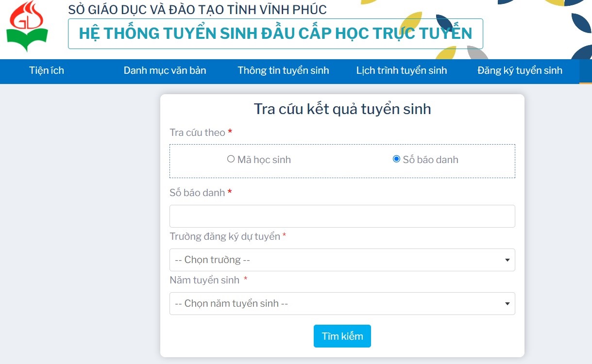Navigate to 'Lịch trình tuyển sinh'
Screen dimensions: 592x364
click(x=401, y=70)
